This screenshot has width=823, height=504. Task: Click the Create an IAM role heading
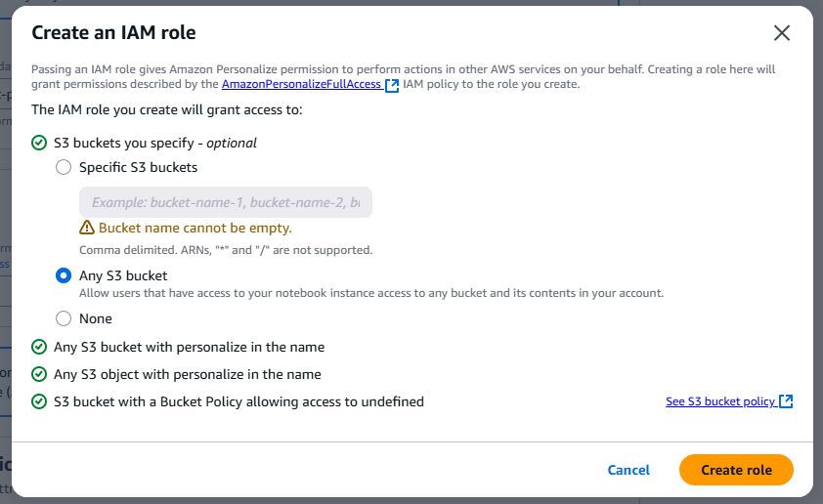(x=113, y=32)
